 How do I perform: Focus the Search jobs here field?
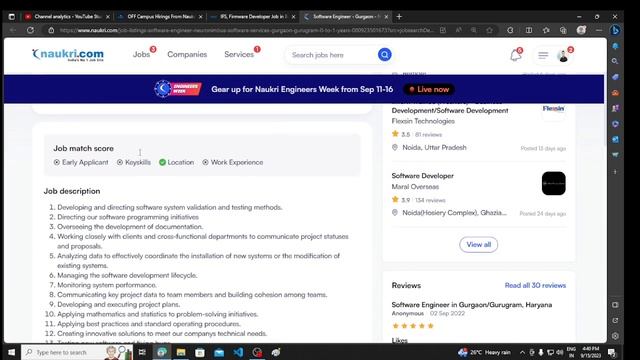331,55
